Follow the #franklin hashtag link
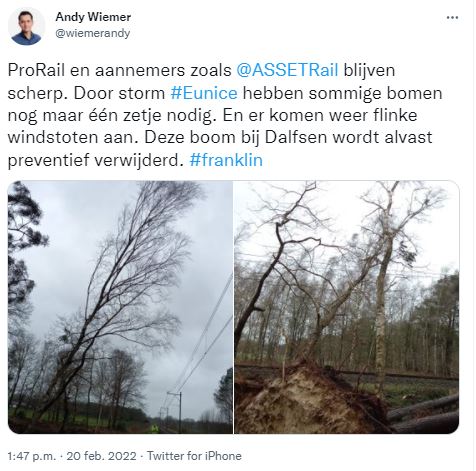 (226, 160)
